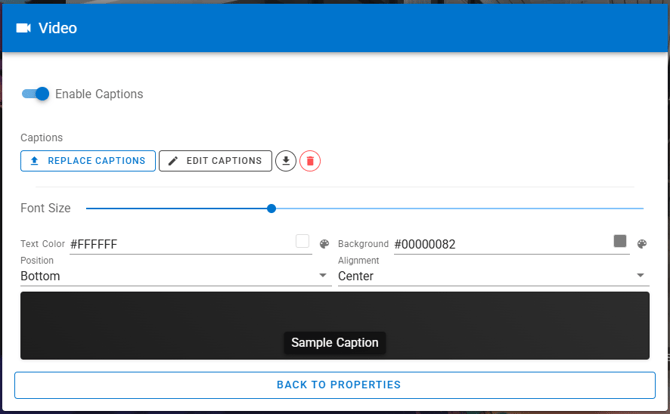Download the captions file
Screen dimensions: 670x414
tap(286, 161)
